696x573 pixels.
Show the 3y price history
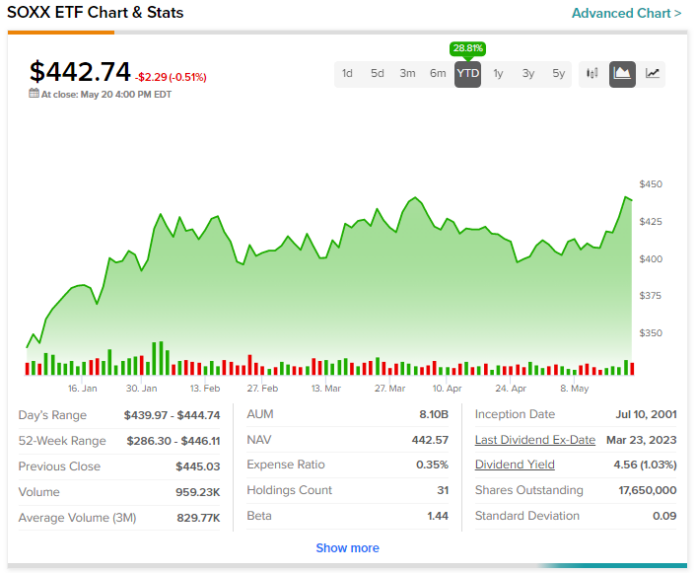(x=528, y=73)
